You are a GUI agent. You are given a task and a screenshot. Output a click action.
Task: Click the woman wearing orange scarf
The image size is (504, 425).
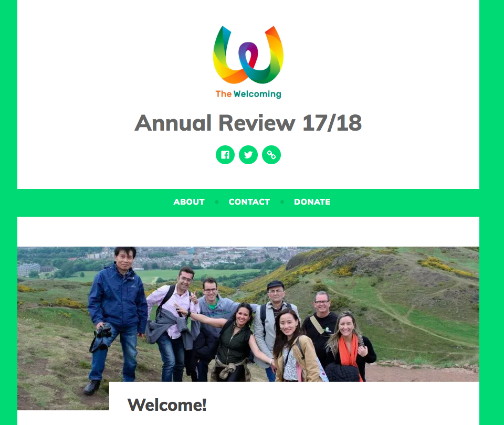[x=350, y=346]
